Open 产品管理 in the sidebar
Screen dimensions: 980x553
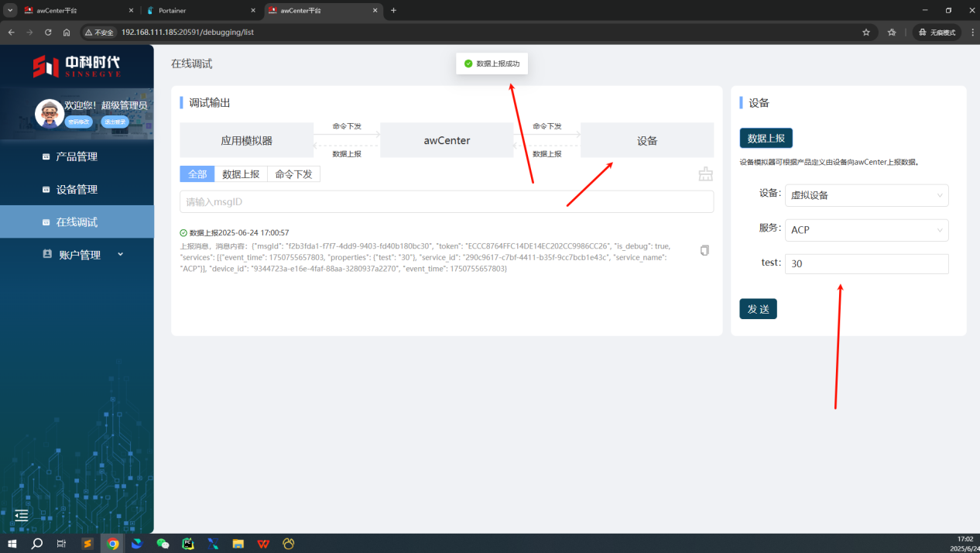point(77,156)
